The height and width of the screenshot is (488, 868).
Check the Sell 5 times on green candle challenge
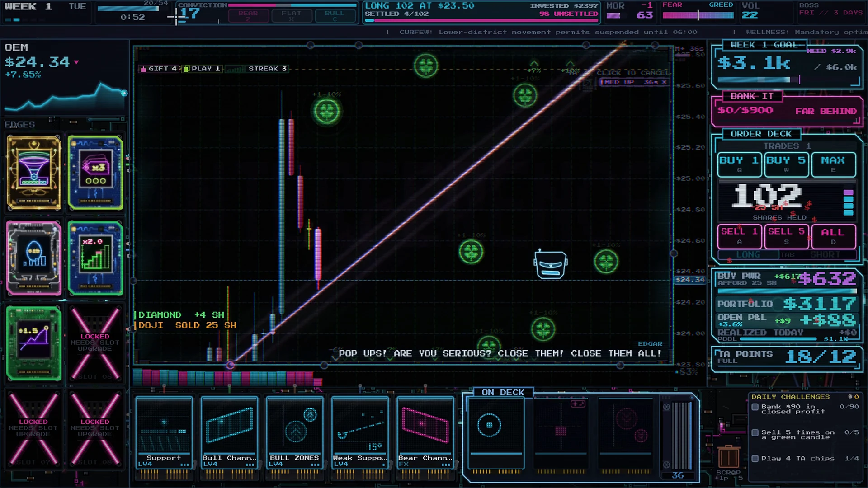pyautogui.click(x=755, y=432)
